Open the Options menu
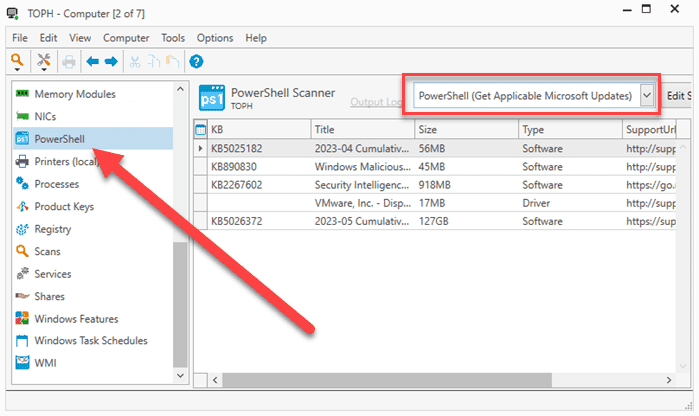Image resolution: width=699 pixels, height=416 pixels. coord(215,38)
